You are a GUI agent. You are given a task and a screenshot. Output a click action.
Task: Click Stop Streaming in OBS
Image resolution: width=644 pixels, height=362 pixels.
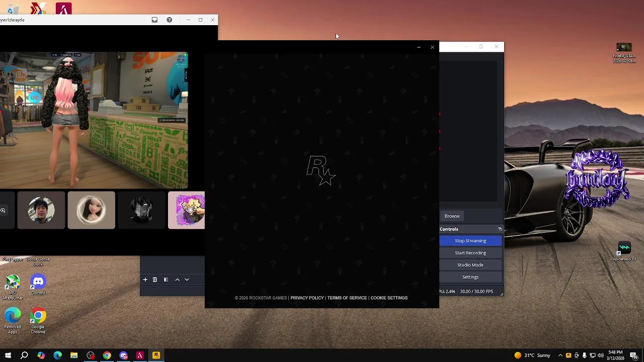pyautogui.click(x=470, y=241)
